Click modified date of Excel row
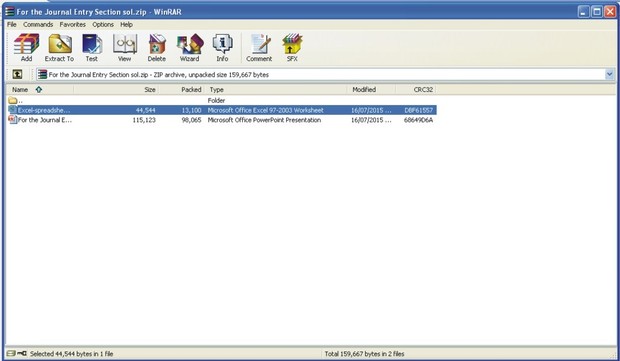 click(x=371, y=110)
